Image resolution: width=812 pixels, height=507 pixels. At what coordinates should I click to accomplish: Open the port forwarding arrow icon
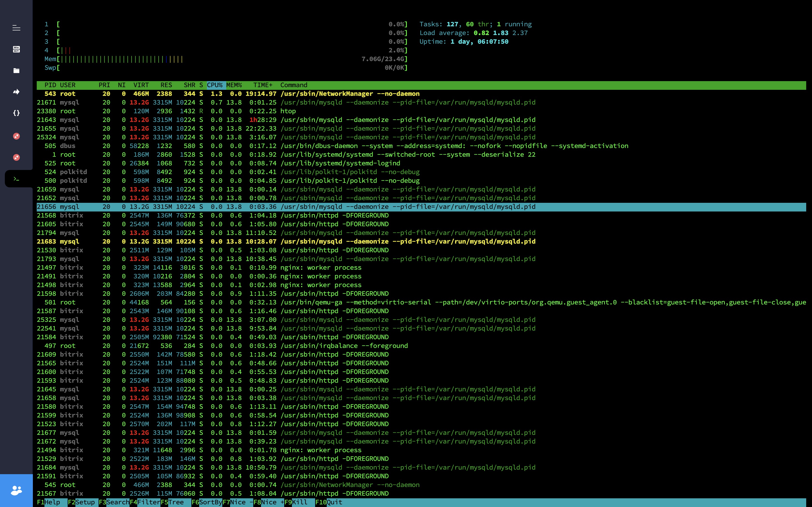pyautogui.click(x=16, y=92)
